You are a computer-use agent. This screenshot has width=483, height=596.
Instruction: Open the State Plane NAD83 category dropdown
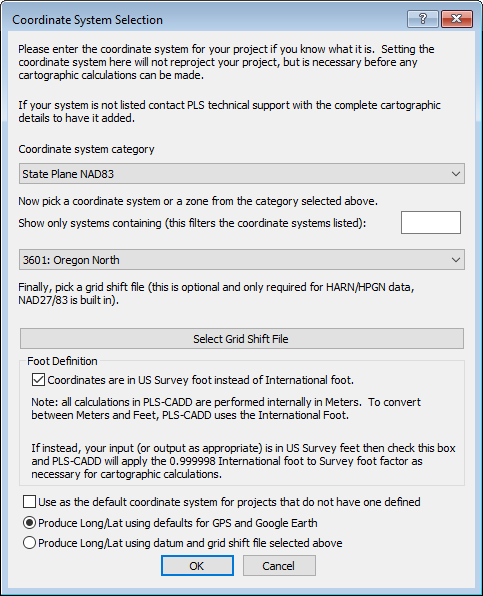pos(242,174)
